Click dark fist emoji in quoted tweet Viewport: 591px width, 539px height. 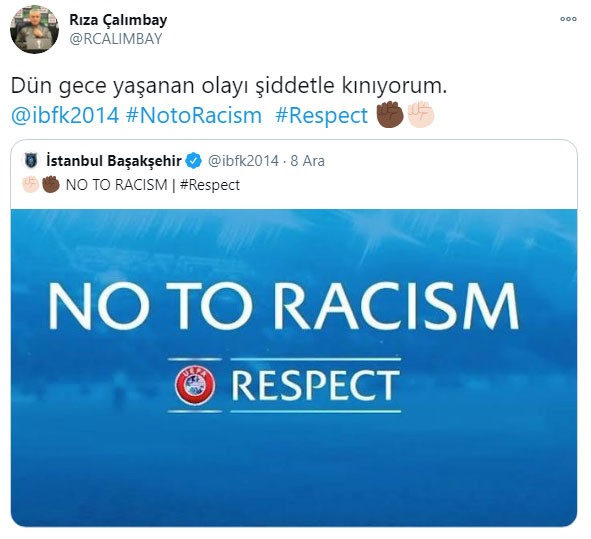[x=51, y=185]
